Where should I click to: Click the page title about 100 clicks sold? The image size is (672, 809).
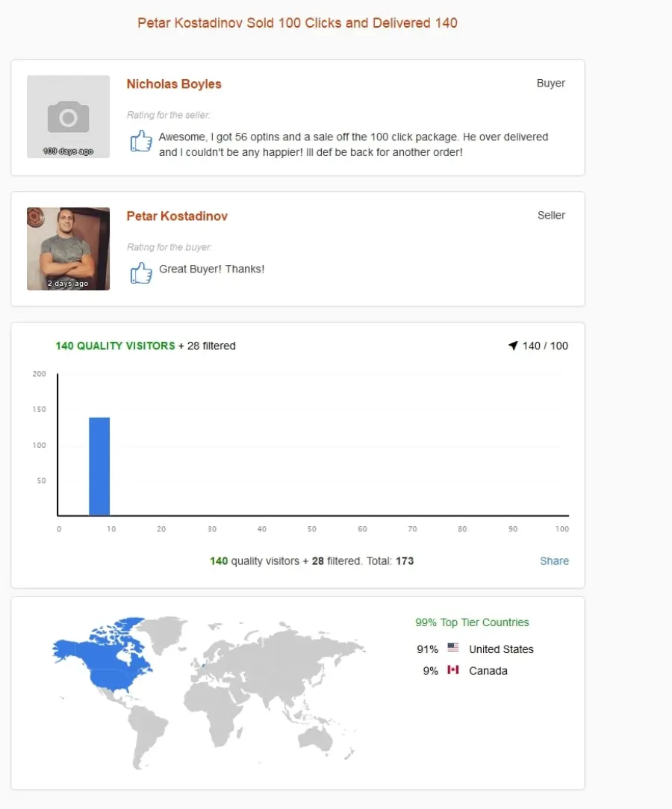coord(297,23)
